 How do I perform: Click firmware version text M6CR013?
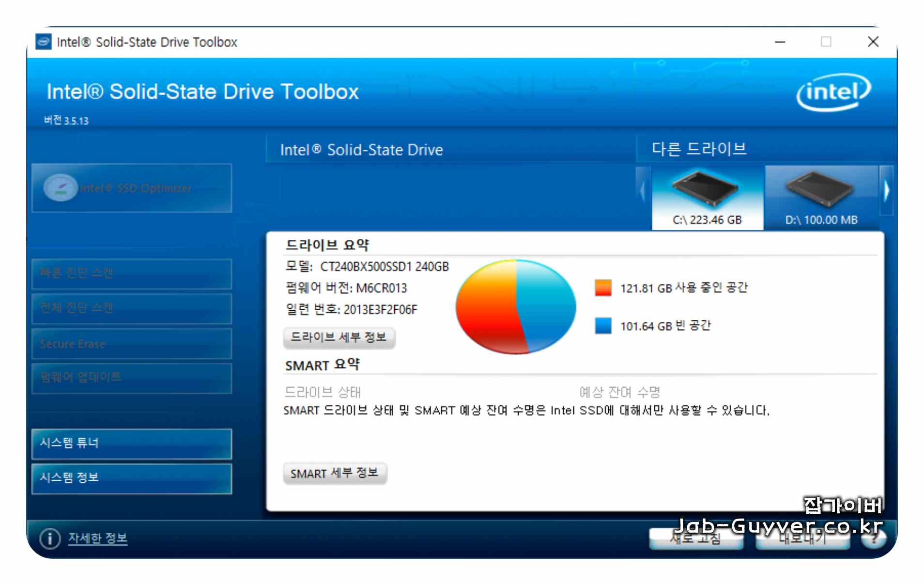point(381,288)
